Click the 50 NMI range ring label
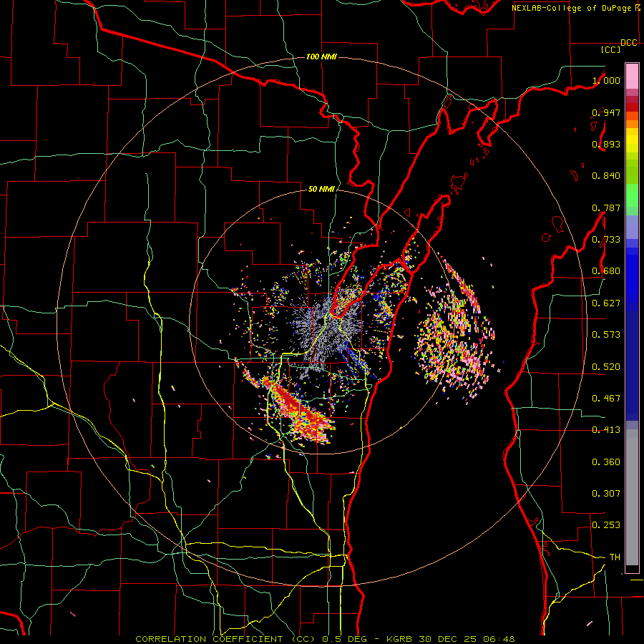Image resolution: width=644 pixels, height=644 pixels. (321, 189)
